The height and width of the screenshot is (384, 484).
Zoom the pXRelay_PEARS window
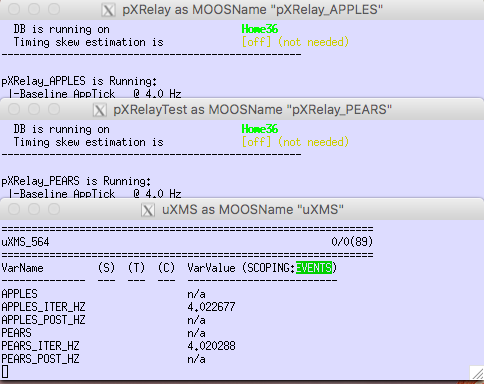[x=54, y=109]
